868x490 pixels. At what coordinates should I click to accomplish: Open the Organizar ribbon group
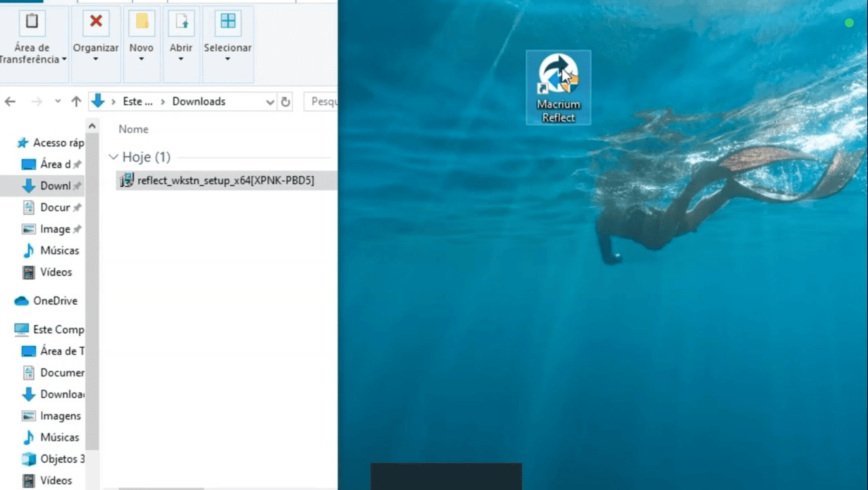[x=96, y=45]
